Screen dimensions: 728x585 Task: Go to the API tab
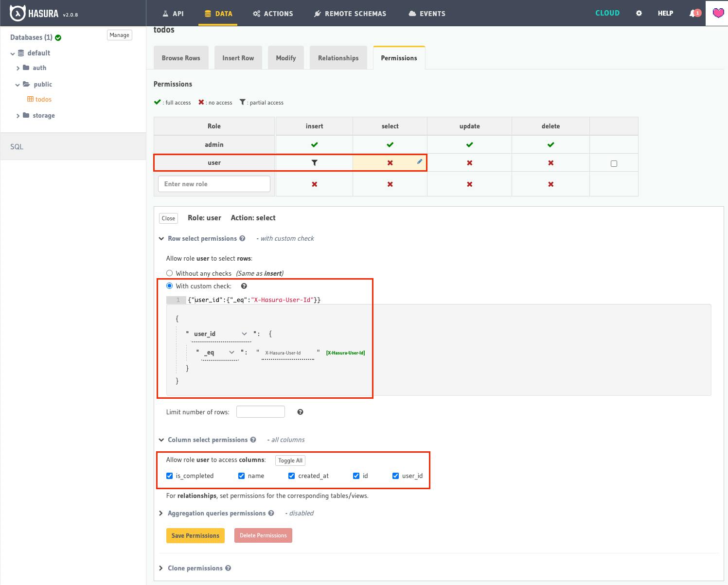click(x=173, y=14)
